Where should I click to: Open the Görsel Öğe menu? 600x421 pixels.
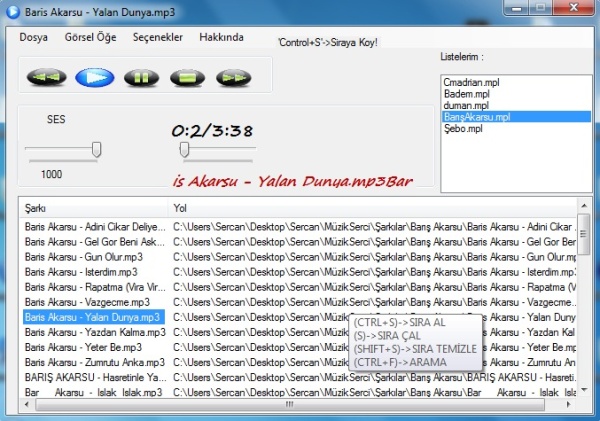pos(90,37)
